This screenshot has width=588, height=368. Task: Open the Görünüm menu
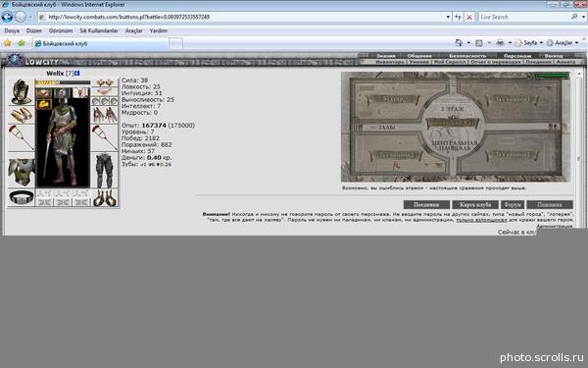coord(61,30)
